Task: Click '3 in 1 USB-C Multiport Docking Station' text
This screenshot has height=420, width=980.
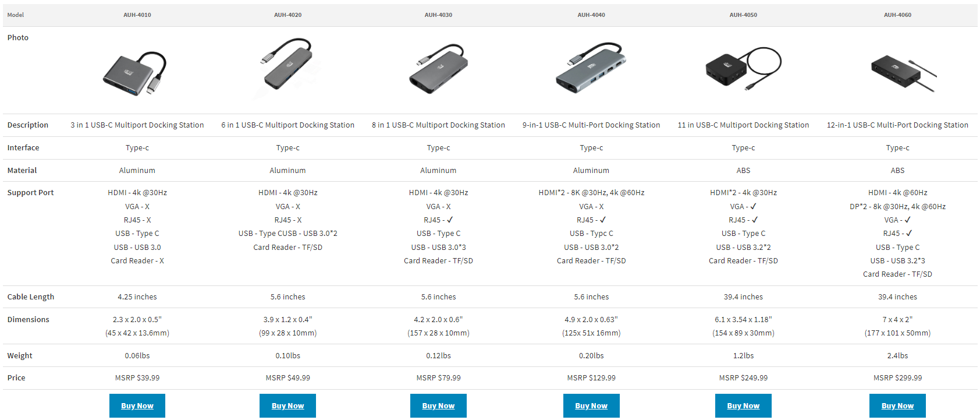Action: pyautogui.click(x=137, y=125)
